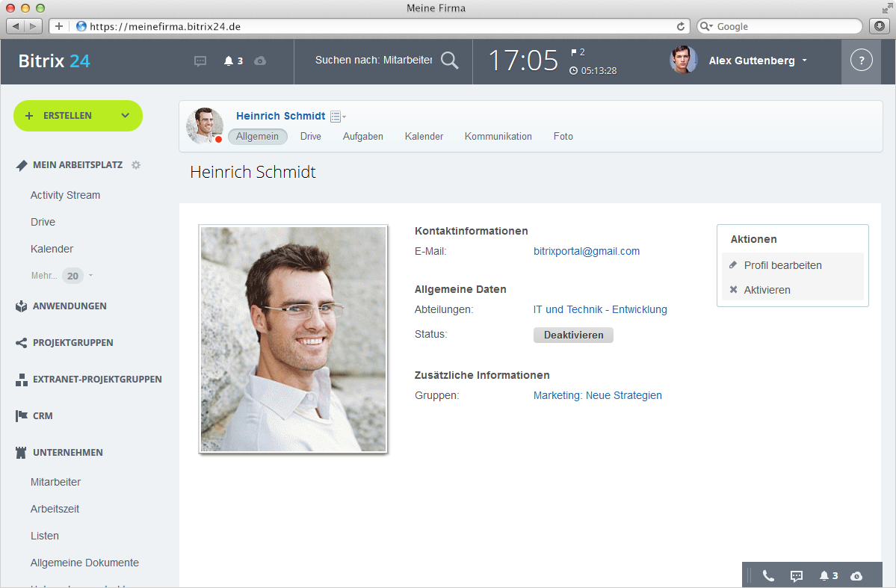The height and width of the screenshot is (588, 896).
Task: Click the pin icon beside Mein Arbeitsplatz
Action: (22, 165)
